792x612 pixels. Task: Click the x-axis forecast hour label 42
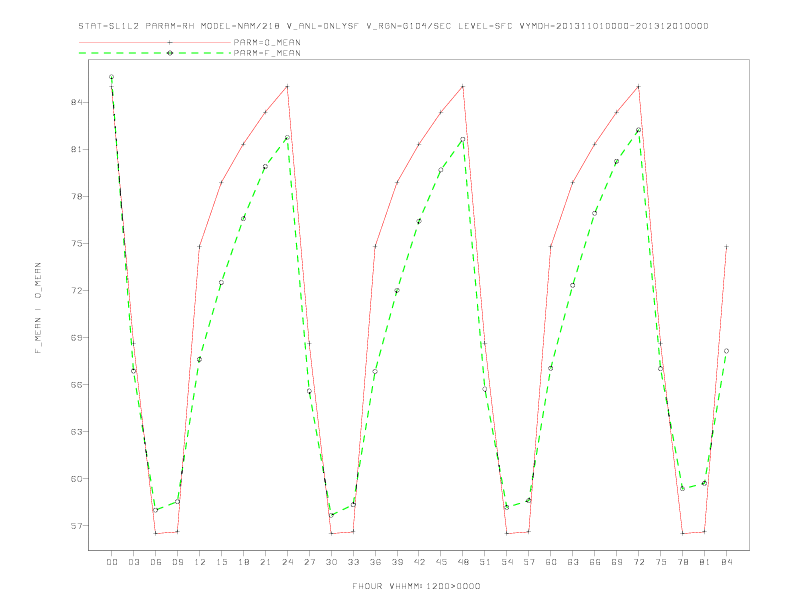click(x=419, y=562)
